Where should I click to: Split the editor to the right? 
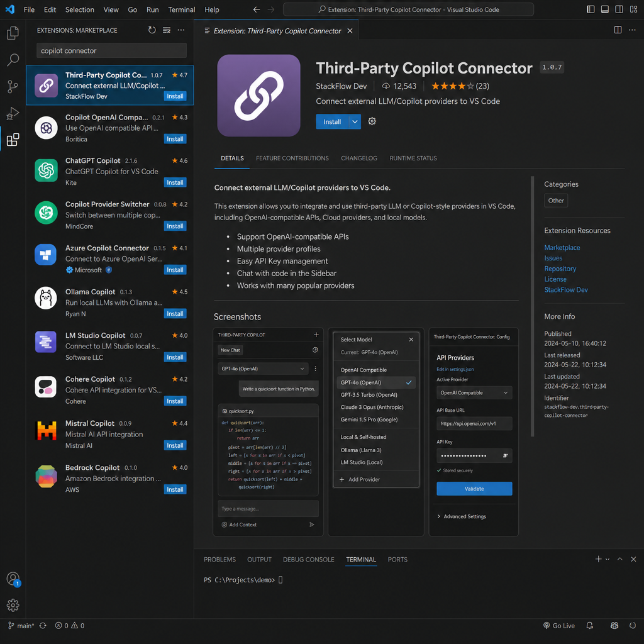[x=618, y=30]
